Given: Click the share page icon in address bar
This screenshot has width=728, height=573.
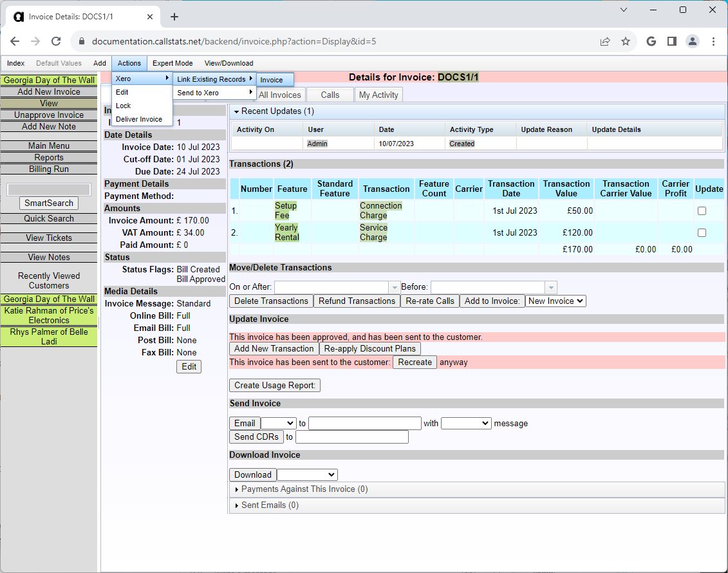Looking at the screenshot, I should click(x=605, y=41).
